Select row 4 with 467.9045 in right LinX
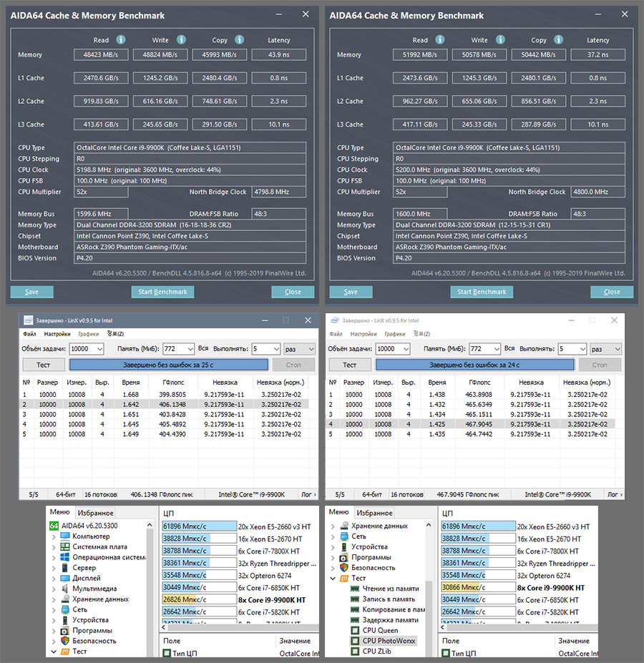The width and height of the screenshot is (644, 663). [469, 424]
